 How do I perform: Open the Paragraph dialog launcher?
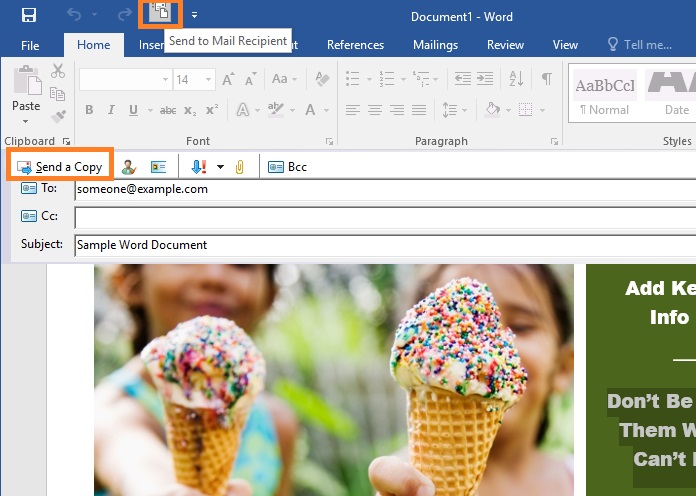pyautogui.click(x=554, y=141)
